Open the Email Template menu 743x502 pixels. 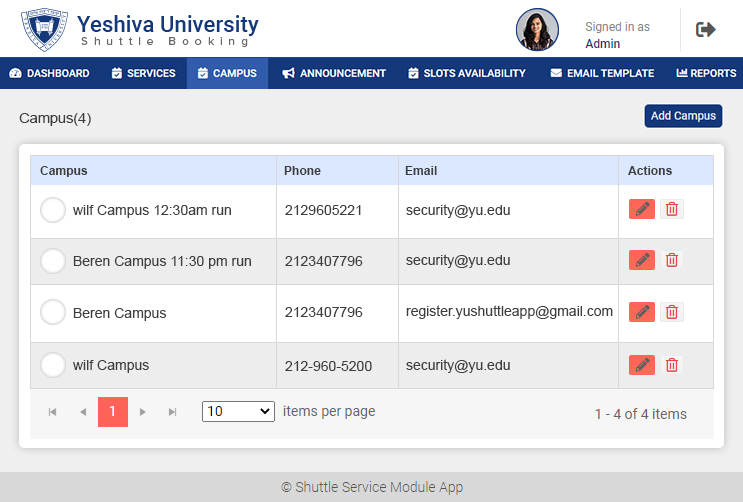pyautogui.click(x=602, y=73)
